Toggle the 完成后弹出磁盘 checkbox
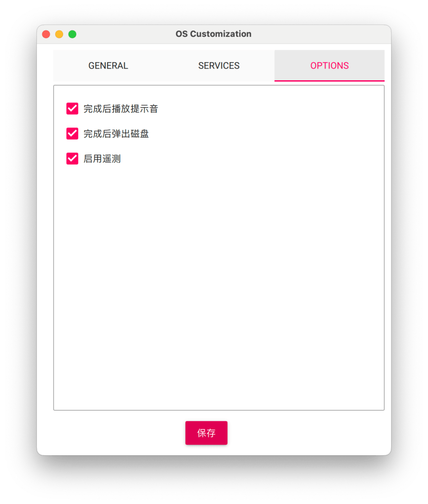The image size is (428, 504). pyautogui.click(x=72, y=134)
